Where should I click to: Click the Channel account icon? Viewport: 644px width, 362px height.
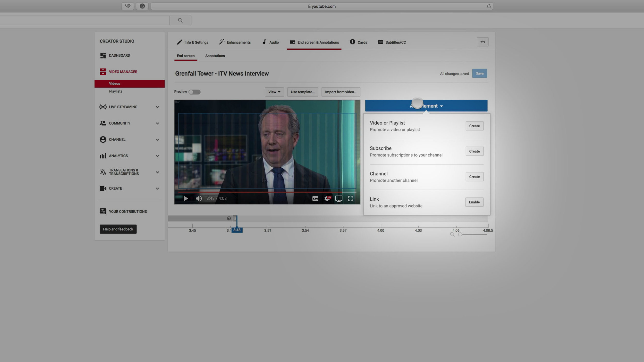pos(103,139)
